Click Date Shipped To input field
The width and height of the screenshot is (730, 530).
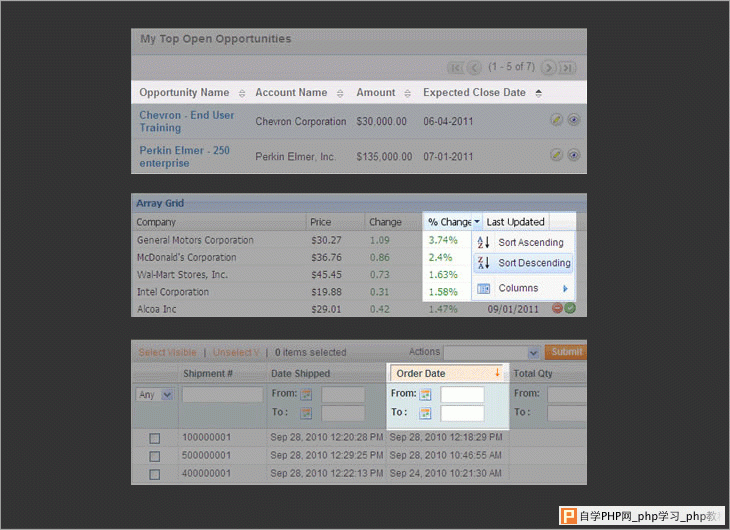point(343,413)
